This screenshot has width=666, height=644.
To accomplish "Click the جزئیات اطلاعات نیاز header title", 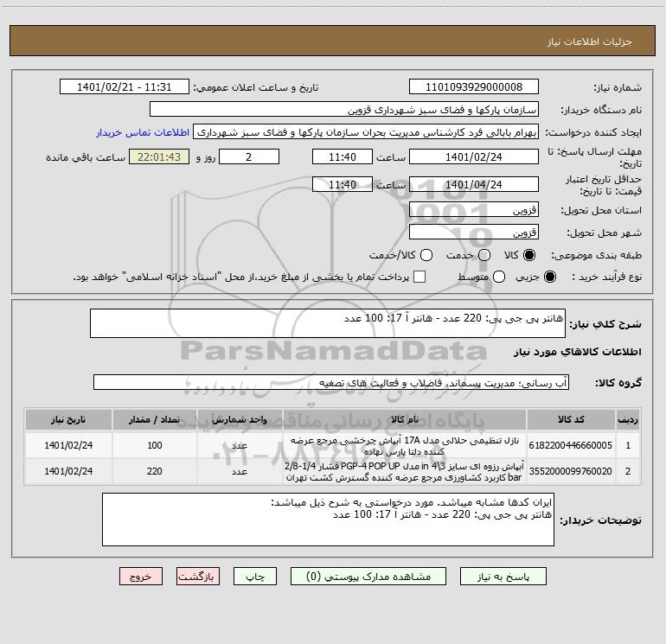I will 589,41.
